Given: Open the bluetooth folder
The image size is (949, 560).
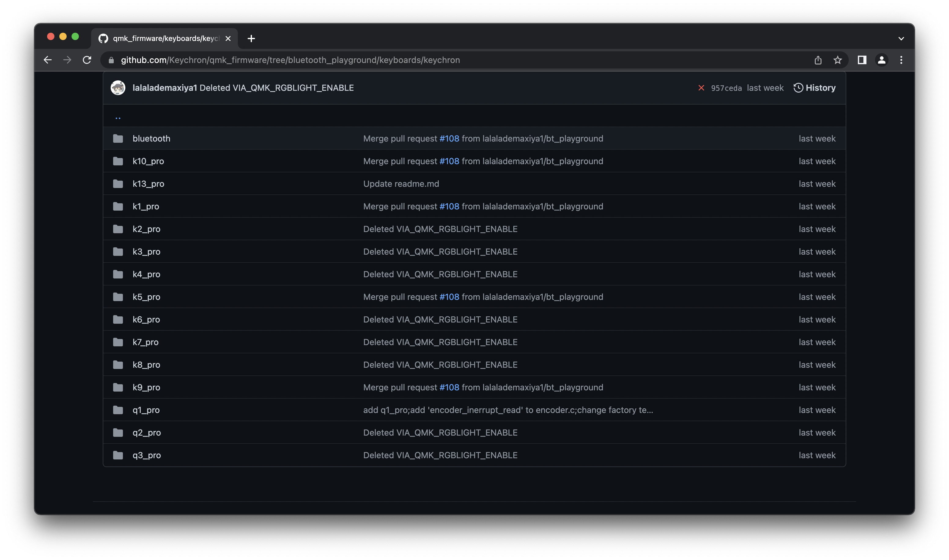Looking at the screenshot, I should (x=151, y=138).
